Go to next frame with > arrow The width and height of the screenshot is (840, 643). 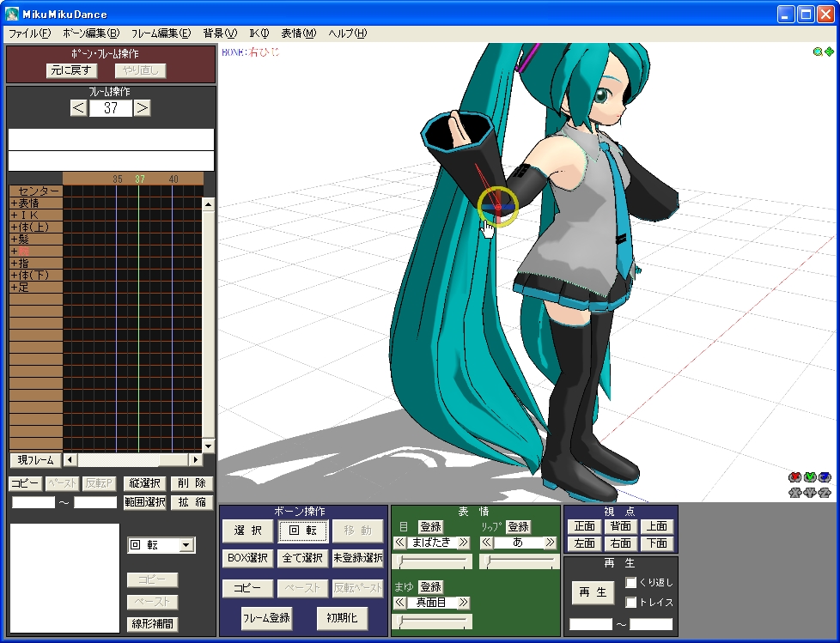point(142,108)
